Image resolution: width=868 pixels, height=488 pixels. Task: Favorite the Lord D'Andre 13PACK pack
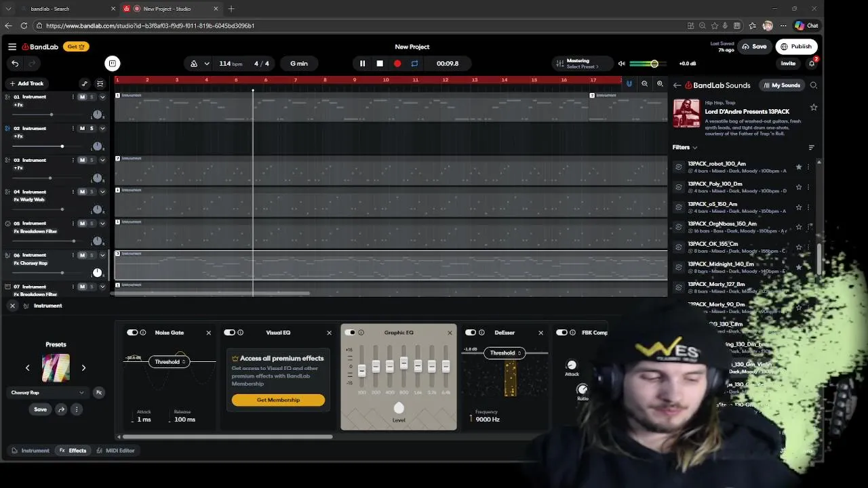click(814, 107)
